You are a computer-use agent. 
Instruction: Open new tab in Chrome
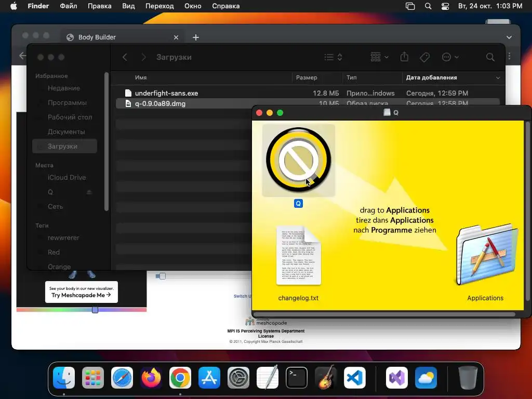pos(196,37)
